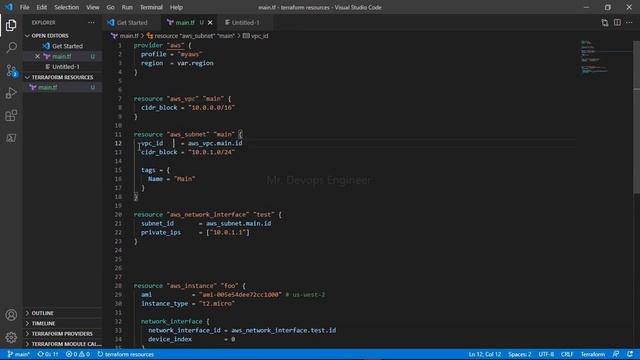Screen dimensions: 640x360
Task: Click the terraform resources status item
Action: point(125,354)
